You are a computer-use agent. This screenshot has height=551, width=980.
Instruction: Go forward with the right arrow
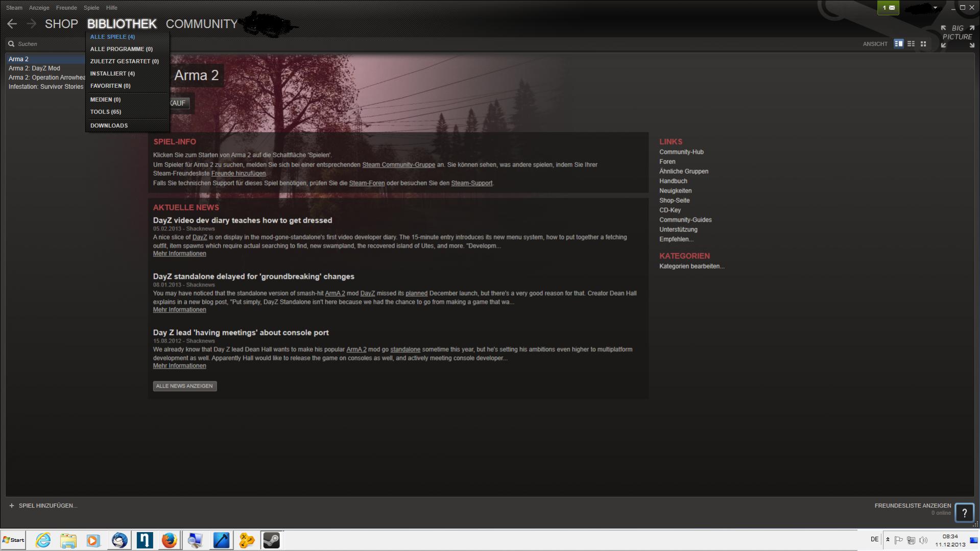click(32, 24)
